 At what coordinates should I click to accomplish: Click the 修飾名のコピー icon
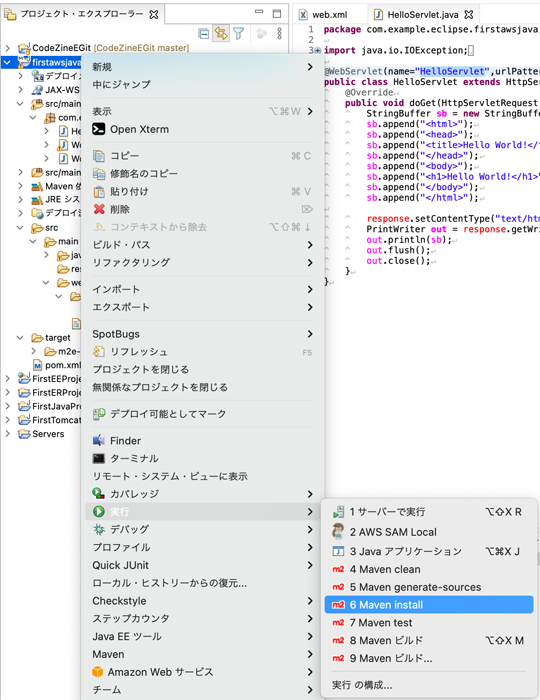point(99,174)
